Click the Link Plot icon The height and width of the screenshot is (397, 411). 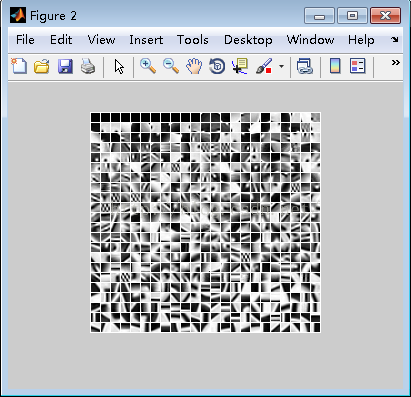[x=305, y=66]
